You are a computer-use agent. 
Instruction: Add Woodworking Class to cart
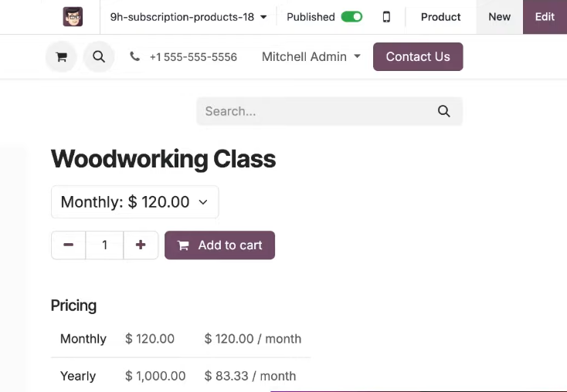pos(219,245)
